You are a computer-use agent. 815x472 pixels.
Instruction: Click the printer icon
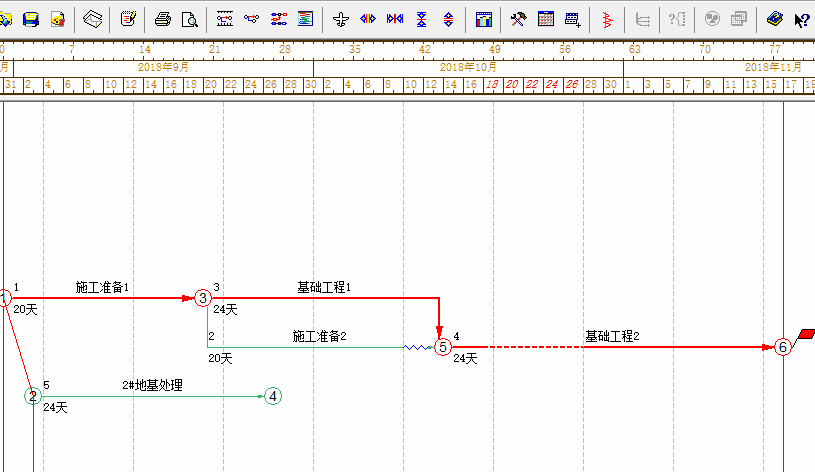163,19
